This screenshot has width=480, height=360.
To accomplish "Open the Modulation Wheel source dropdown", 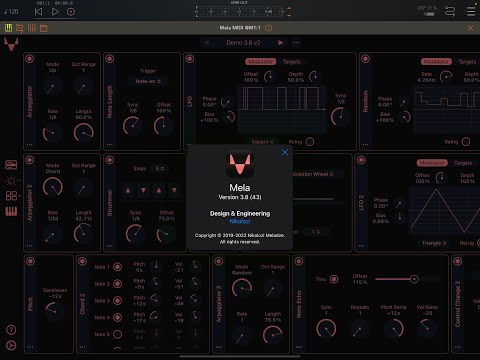I will pyautogui.click(x=313, y=174).
